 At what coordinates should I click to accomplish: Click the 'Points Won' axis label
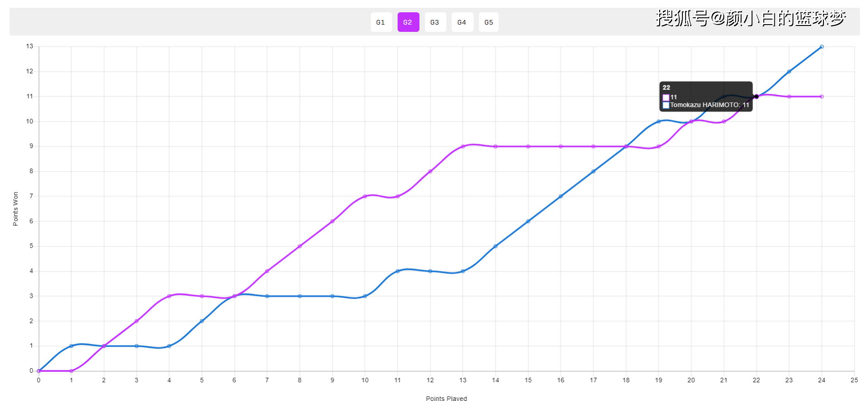15,209
